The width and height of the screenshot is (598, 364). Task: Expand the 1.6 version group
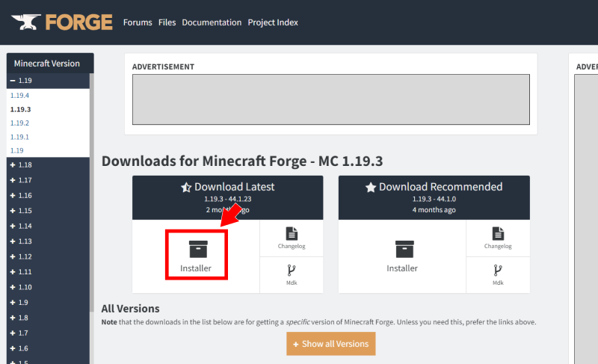(x=48, y=348)
